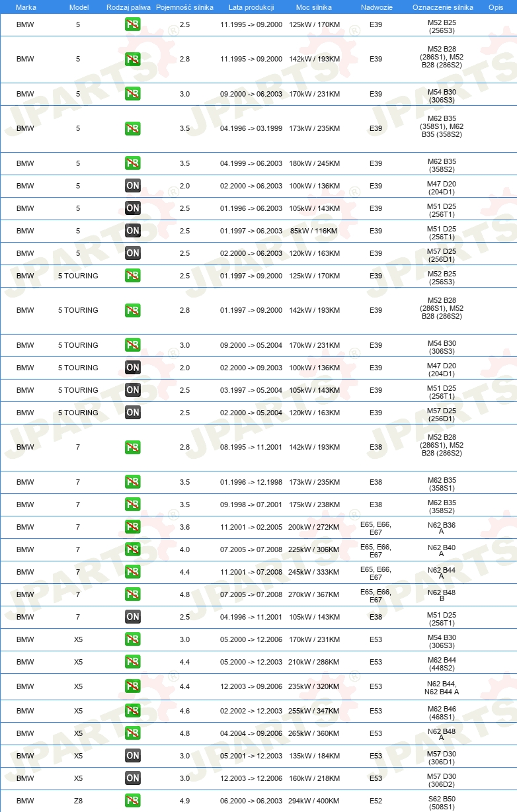Click ON icon in 5 TOURING 120kW / 163KM row
Image resolution: width=517 pixels, height=812 pixels.
(133, 413)
